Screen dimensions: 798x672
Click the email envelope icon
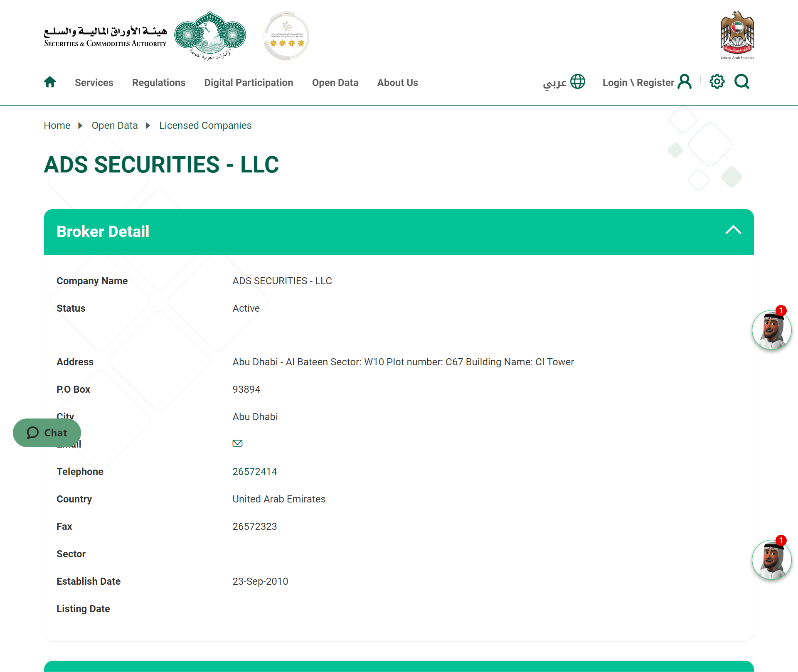(x=237, y=443)
